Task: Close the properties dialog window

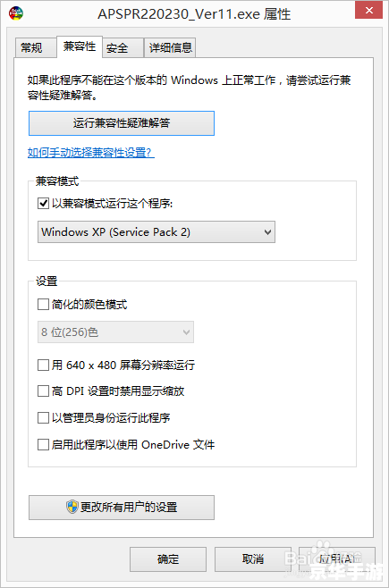Action: (368, 10)
